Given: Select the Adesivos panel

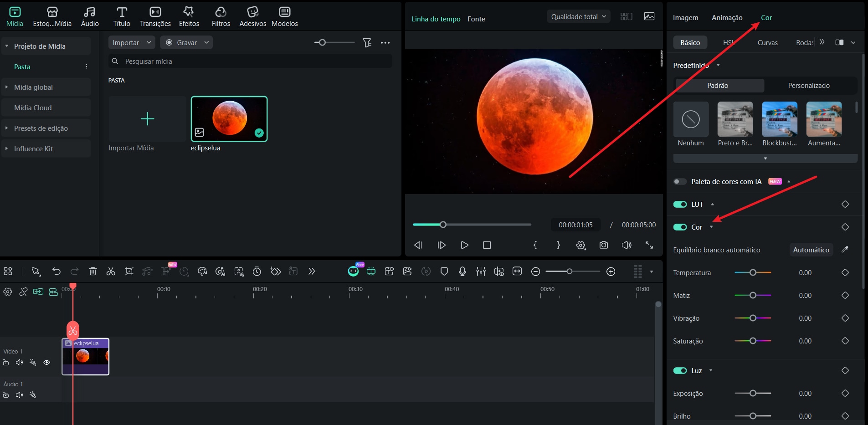Looking at the screenshot, I should pos(252,16).
